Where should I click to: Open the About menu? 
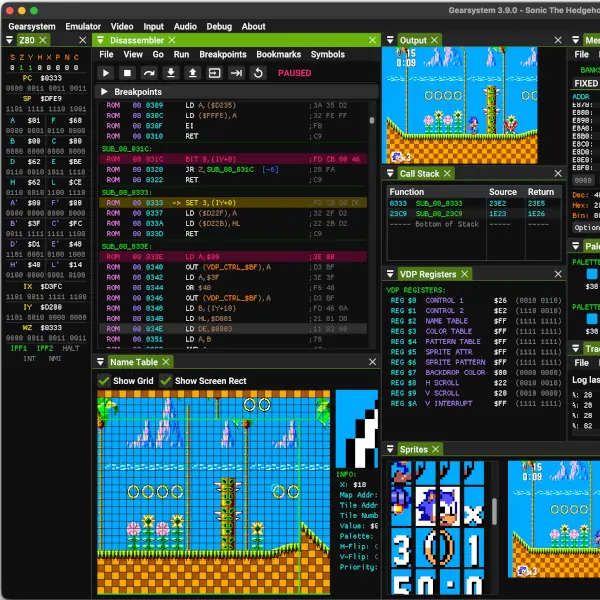pyautogui.click(x=253, y=26)
